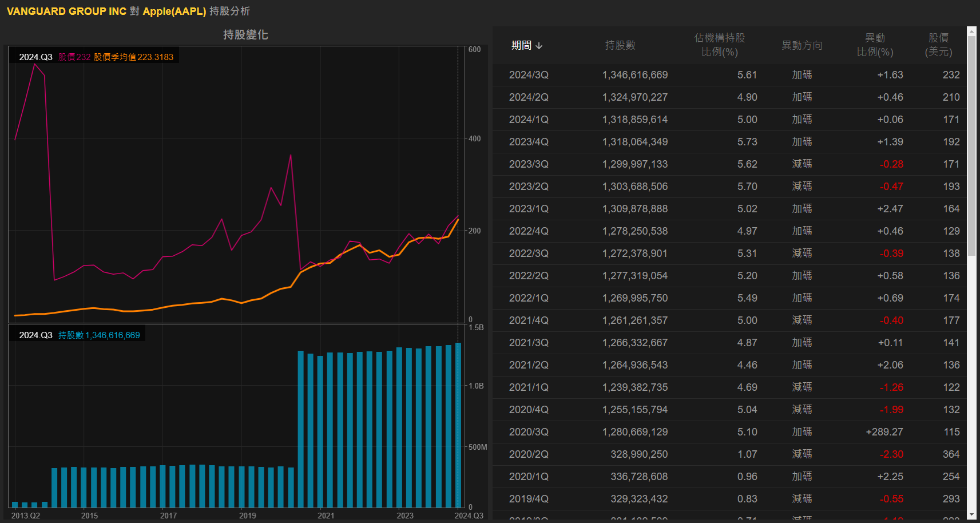This screenshot has width=980, height=523.
Task: Click scrollbar up arrow in table
Action: [971, 31]
